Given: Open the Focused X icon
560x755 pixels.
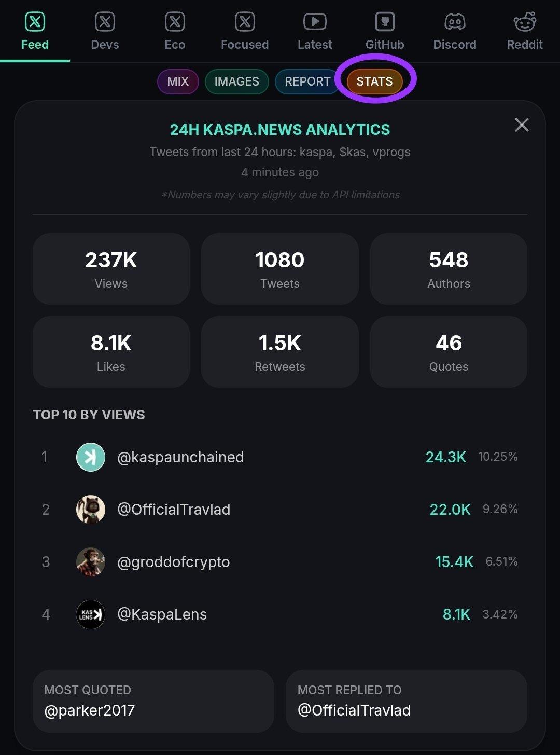Looking at the screenshot, I should click(x=245, y=22).
